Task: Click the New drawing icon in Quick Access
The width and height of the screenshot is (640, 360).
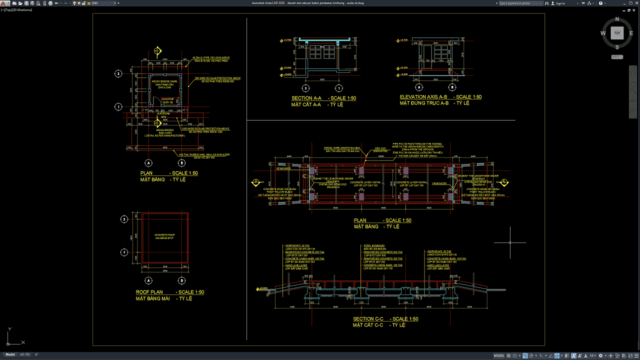Action: click(14, 3)
